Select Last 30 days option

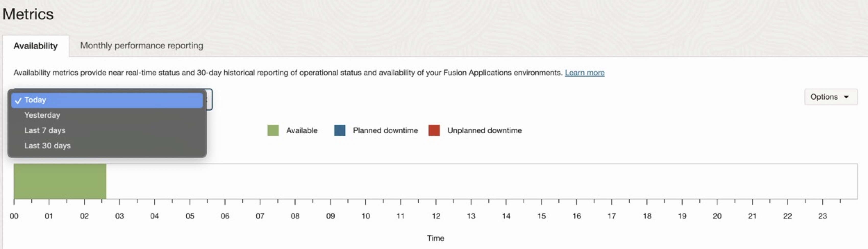(x=47, y=145)
